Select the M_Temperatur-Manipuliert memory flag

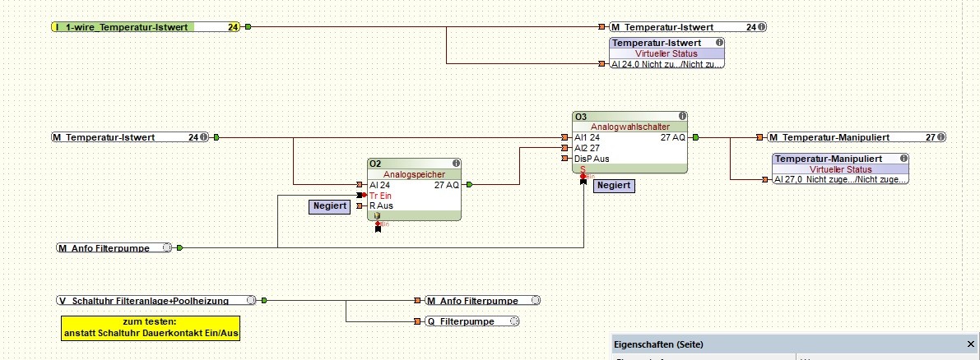(857, 137)
